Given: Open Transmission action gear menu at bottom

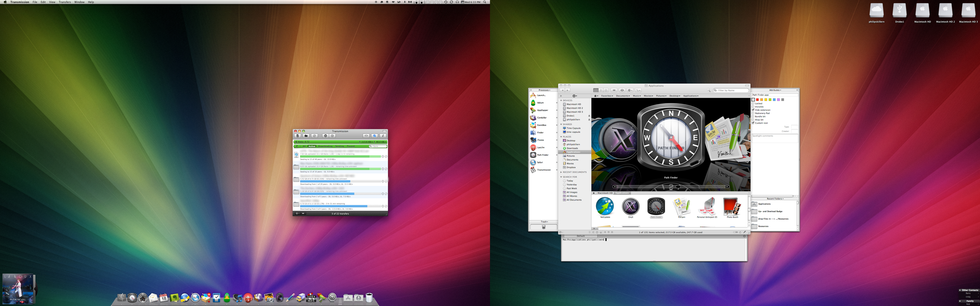Looking at the screenshot, I should tap(297, 213).
